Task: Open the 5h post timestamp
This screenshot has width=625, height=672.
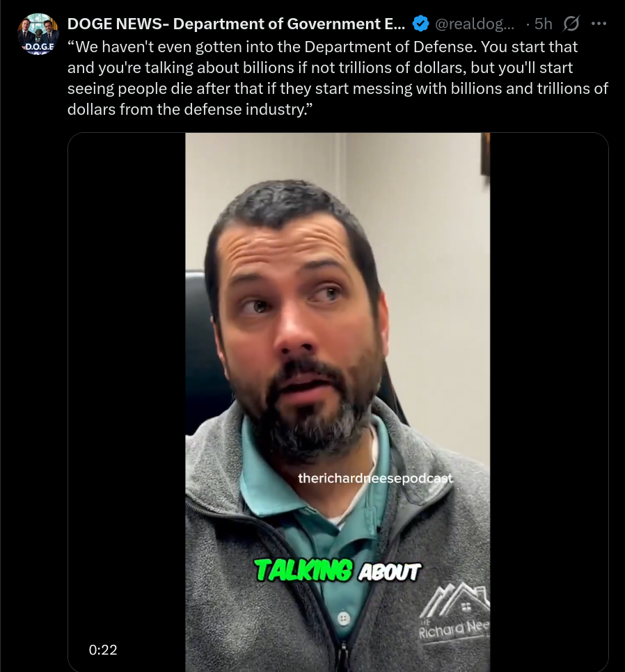Action: 543,24
